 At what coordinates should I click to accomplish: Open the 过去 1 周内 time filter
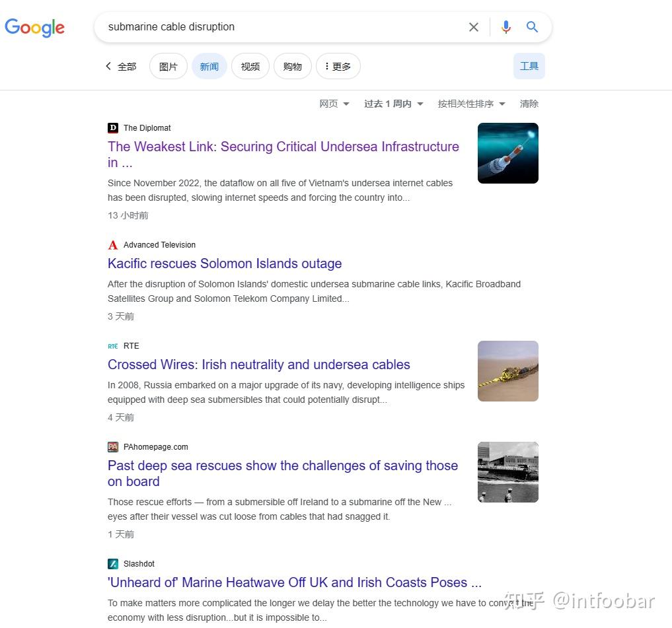(x=394, y=104)
